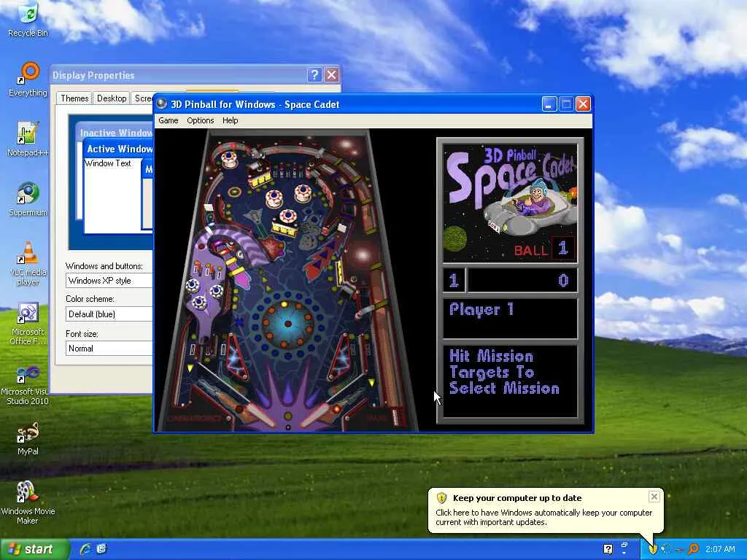Open the Recycle Bin desktop icon
This screenshot has height=560, width=747.
pos(28,20)
